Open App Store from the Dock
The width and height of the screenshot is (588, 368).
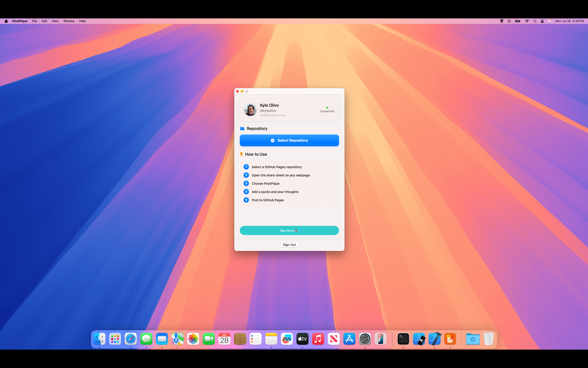click(349, 339)
